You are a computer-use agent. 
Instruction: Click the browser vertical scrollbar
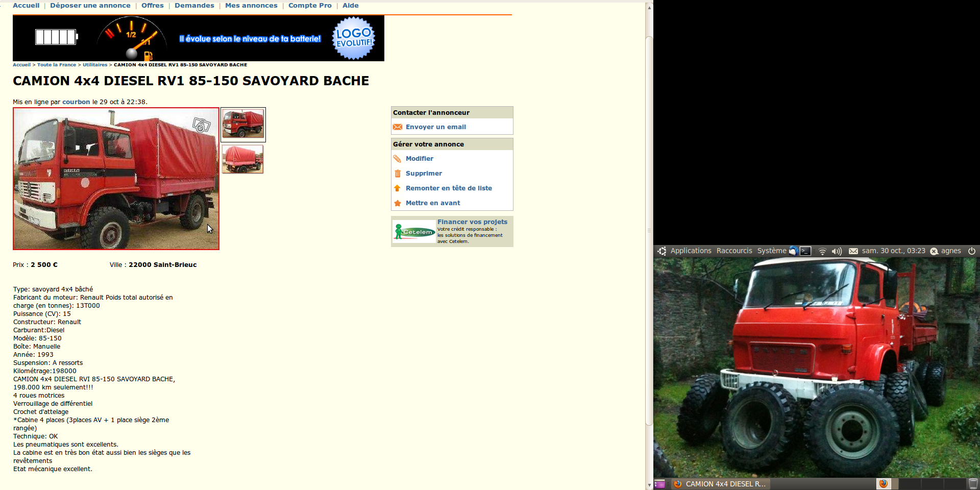click(x=649, y=230)
